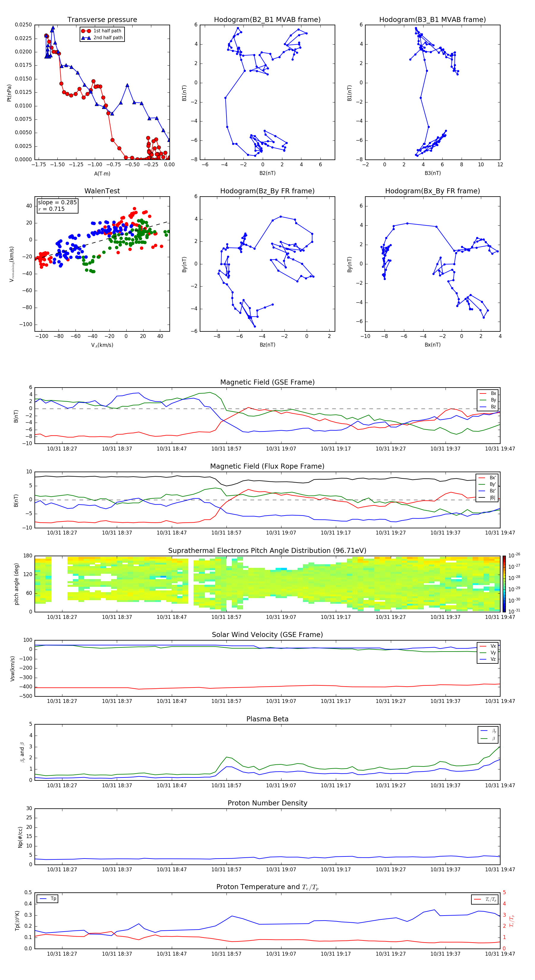Click the 'Tp(10^6K)' y-axis label
The width and height of the screenshot is (535, 980).
[x=17, y=921]
